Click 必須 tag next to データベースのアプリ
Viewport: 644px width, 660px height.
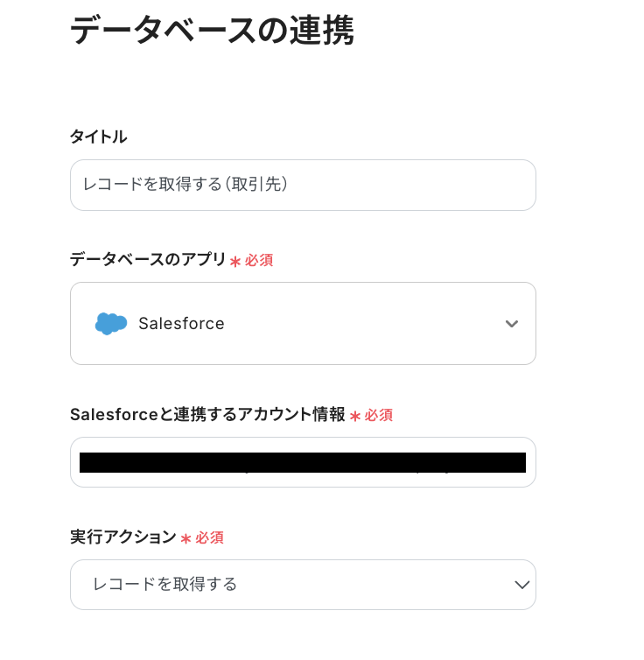[259, 261]
